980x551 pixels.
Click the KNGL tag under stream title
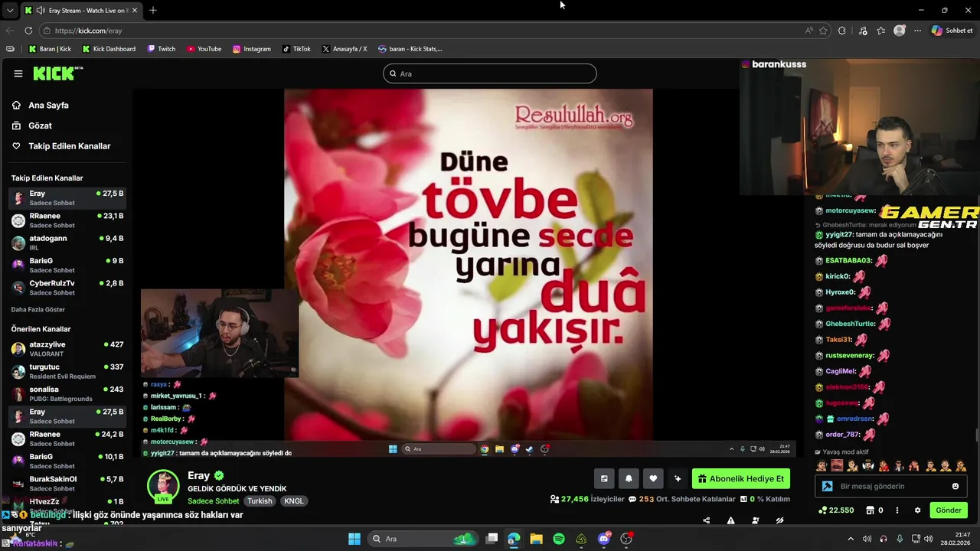point(294,501)
